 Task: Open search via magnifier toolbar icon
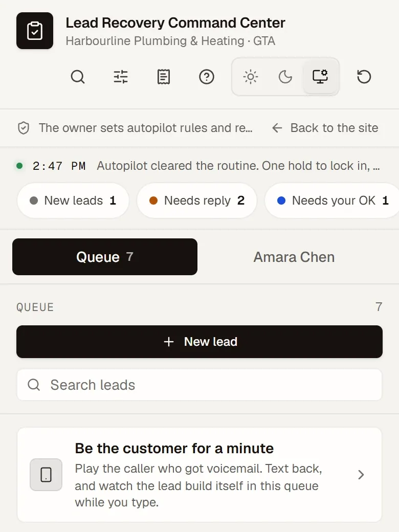click(x=78, y=77)
